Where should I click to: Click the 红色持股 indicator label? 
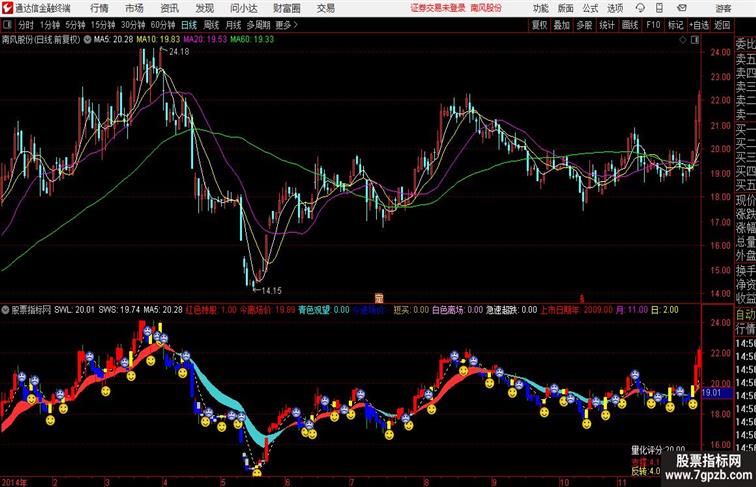(x=201, y=310)
